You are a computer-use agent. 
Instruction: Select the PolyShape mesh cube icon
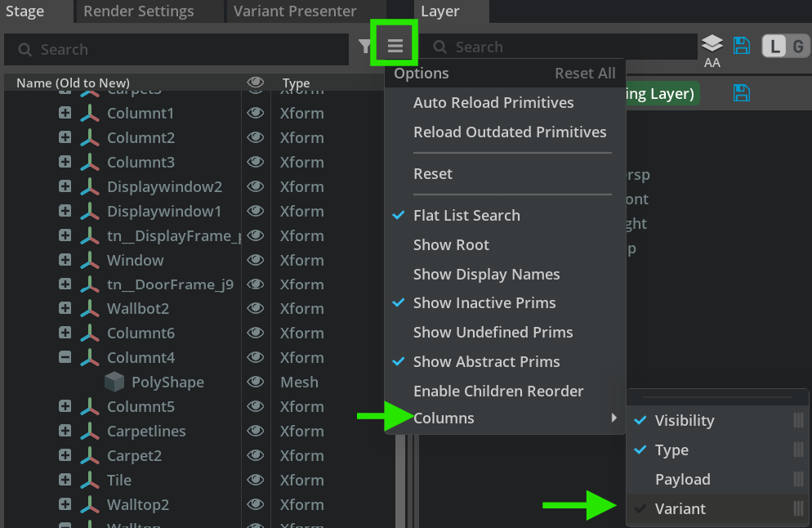(114, 382)
